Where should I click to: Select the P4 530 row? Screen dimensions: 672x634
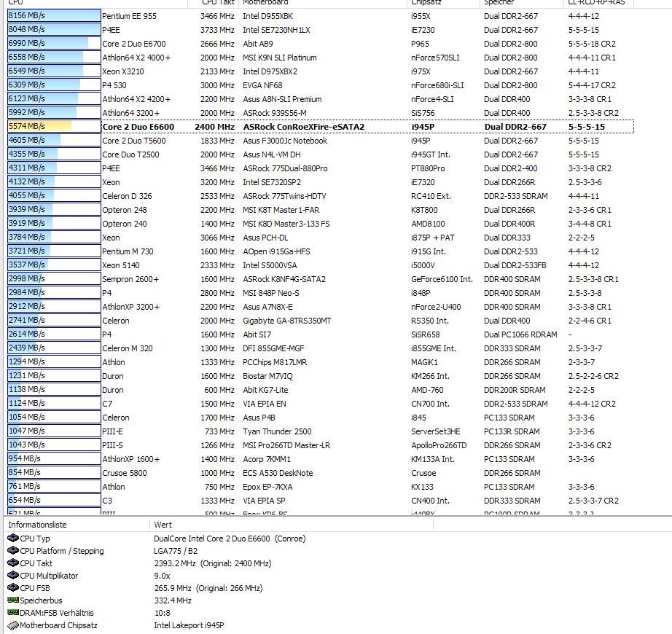pyautogui.click(x=321, y=85)
